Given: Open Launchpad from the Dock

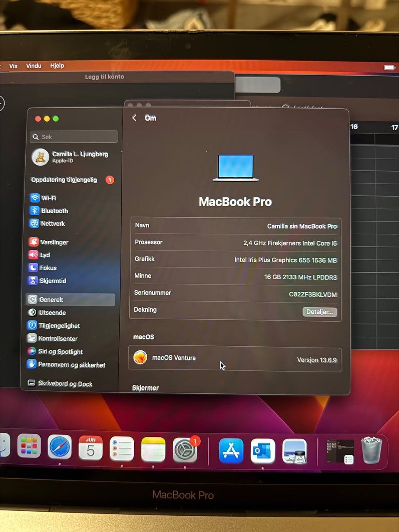Looking at the screenshot, I should 29,446.
